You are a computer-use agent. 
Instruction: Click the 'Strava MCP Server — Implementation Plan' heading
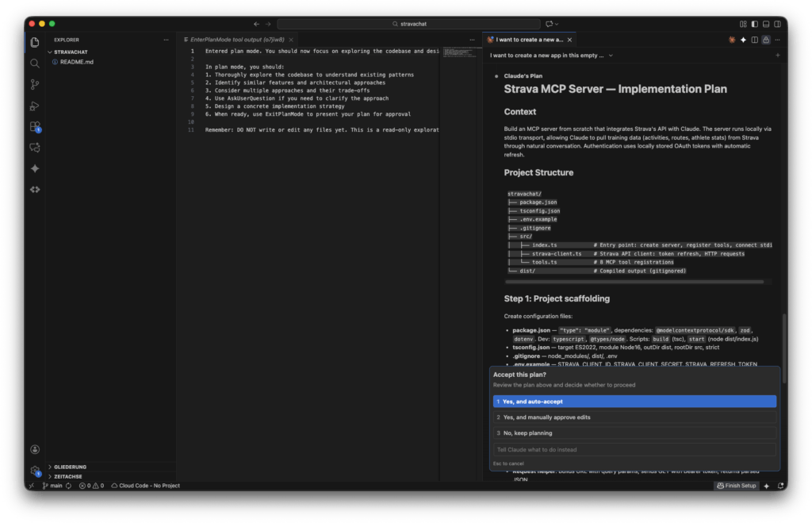click(x=615, y=89)
